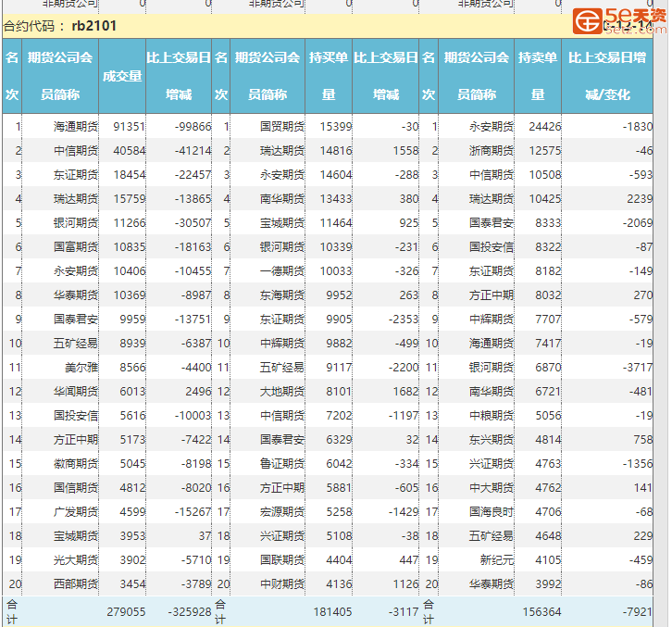
Task: Click short position value 24426
Action: tap(545, 127)
